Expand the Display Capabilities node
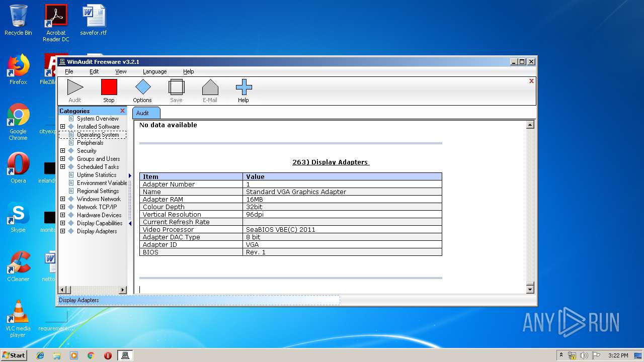The width and height of the screenshot is (644, 362). pos(62,223)
